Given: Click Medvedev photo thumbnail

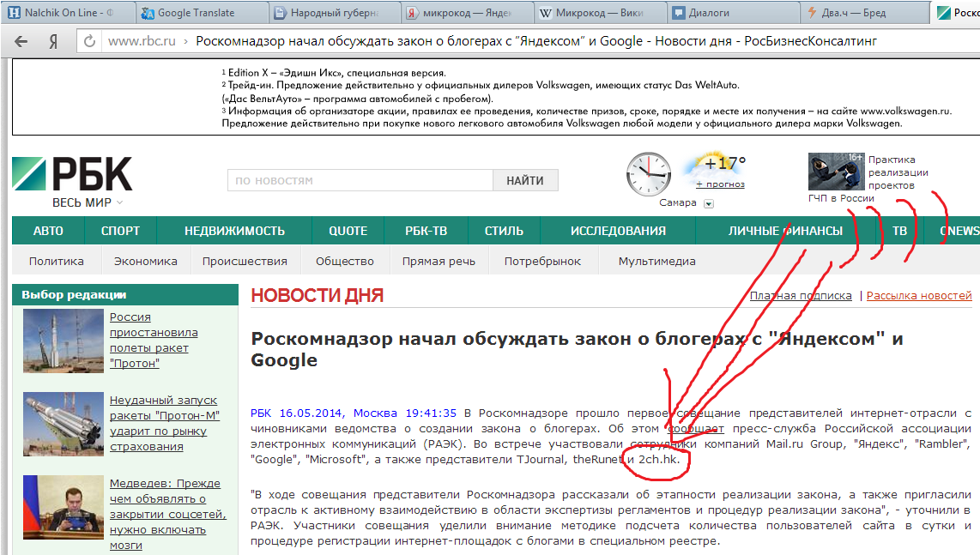Looking at the screenshot, I should coord(64,508).
